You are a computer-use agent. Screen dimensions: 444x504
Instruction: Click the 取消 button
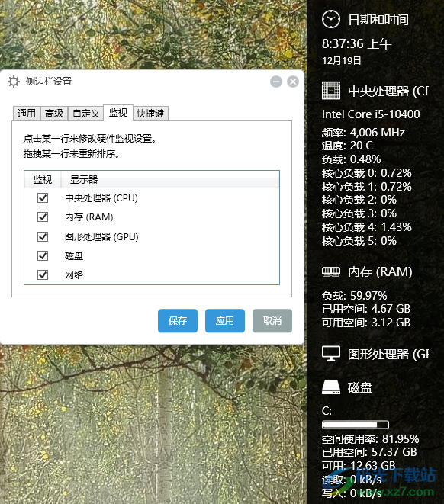point(272,320)
